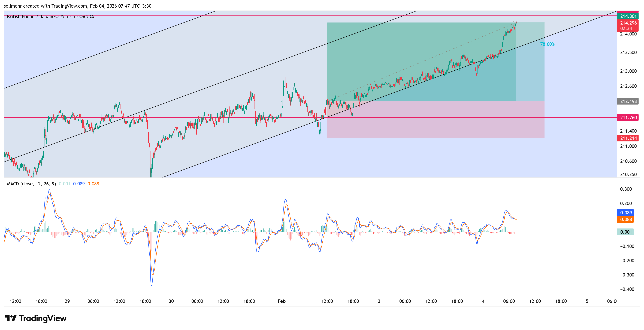The width and height of the screenshot is (644, 330).
Task: Click the 211.400 price axis label
Action: (628, 131)
